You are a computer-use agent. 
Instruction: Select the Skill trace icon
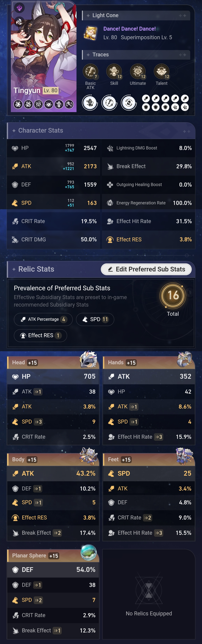(114, 72)
